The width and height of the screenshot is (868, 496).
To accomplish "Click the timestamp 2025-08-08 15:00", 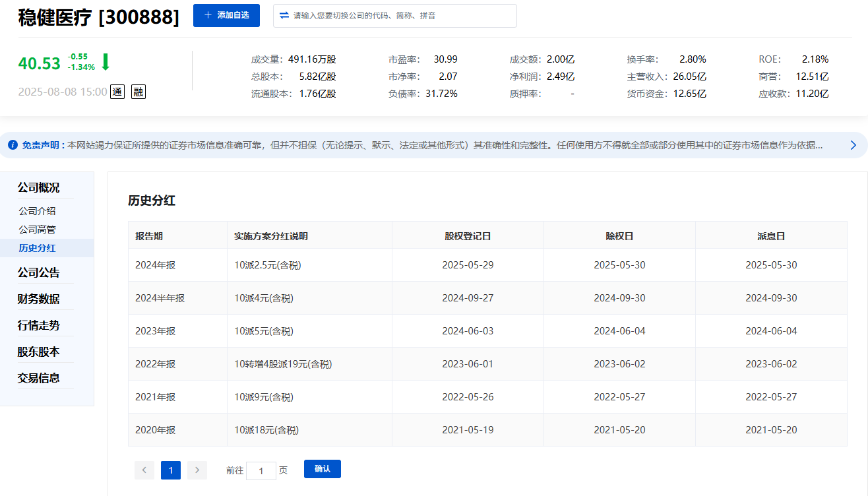I will (x=63, y=92).
